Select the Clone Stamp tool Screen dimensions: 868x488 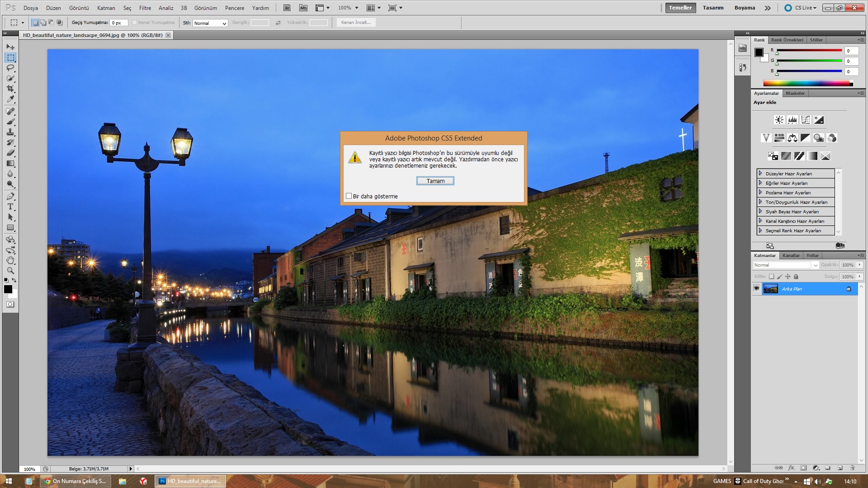10,132
